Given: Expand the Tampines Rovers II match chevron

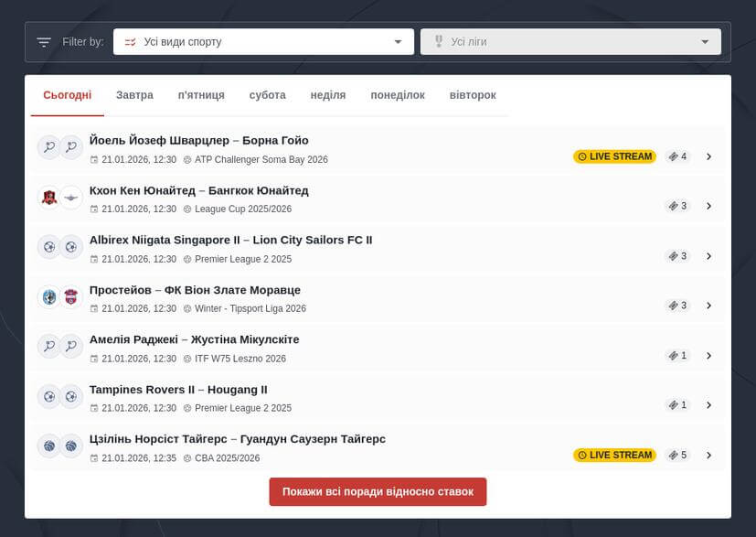Looking at the screenshot, I should pyautogui.click(x=708, y=405).
